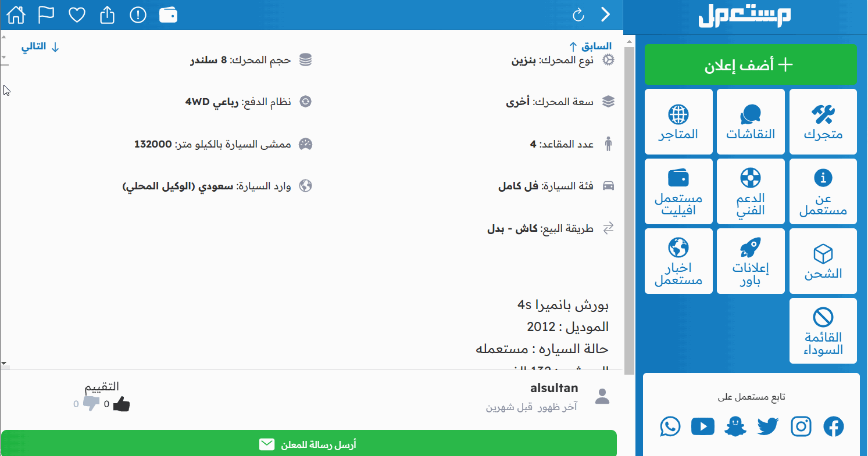Screen dimensions: 868x456
Task: Click the green أضف إعلان button
Action: [x=750, y=64]
